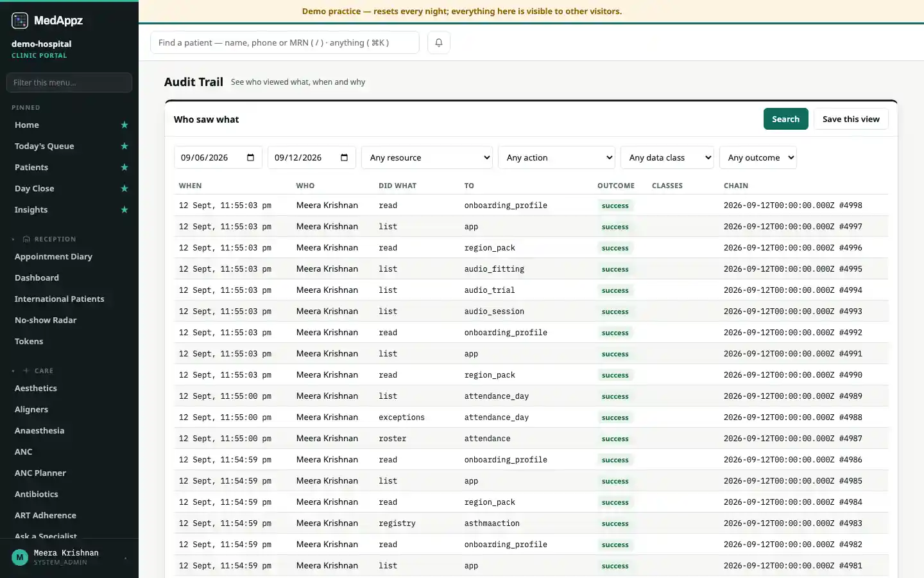Click the Audit Trail page heading
Viewport: 924px width, 578px height.
pyautogui.click(x=194, y=82)
